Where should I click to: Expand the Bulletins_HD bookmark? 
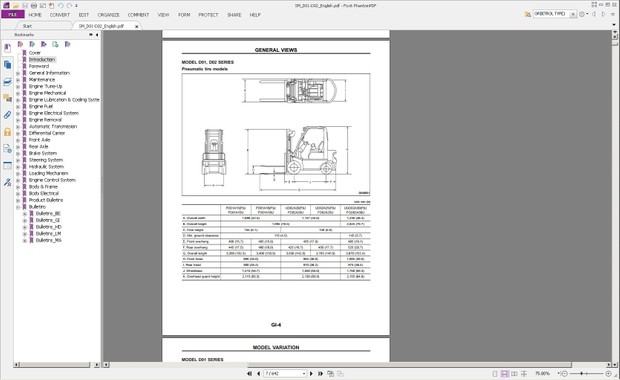pos(25,227)
